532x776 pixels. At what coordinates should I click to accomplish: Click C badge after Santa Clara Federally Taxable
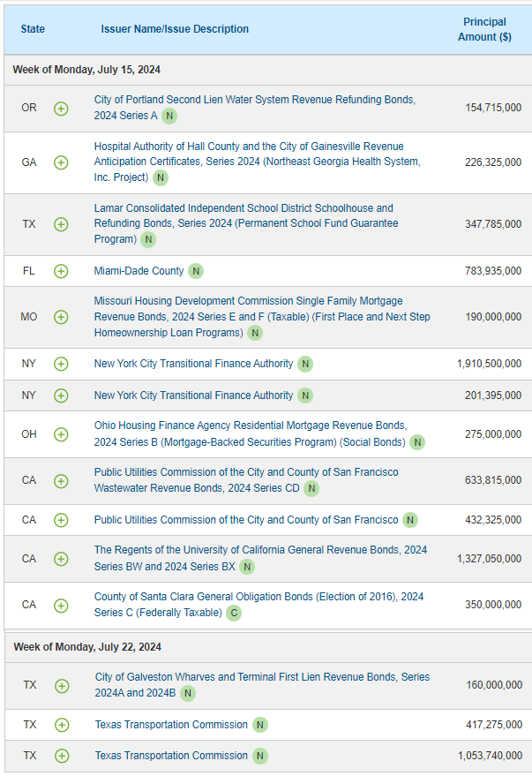(234, 614)
